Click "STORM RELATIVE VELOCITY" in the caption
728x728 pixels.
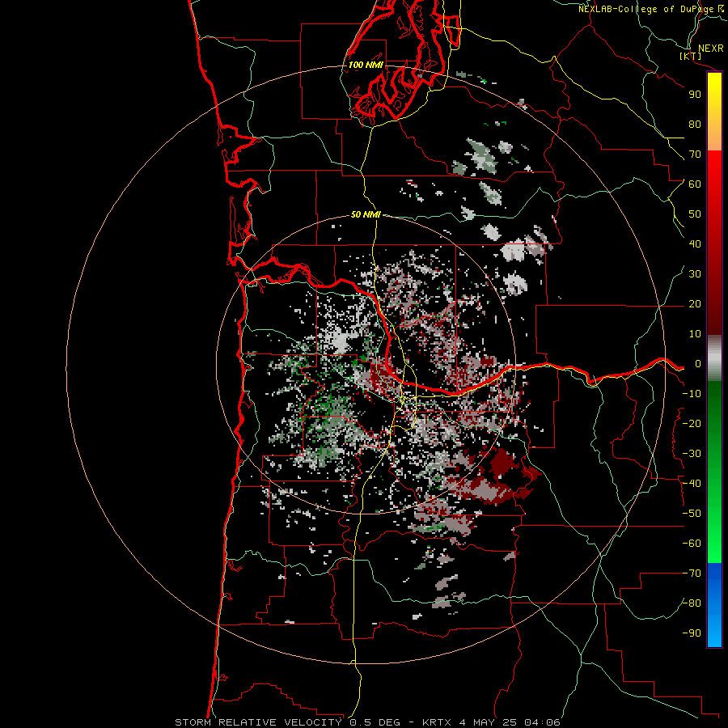click(x=258, y=722)
